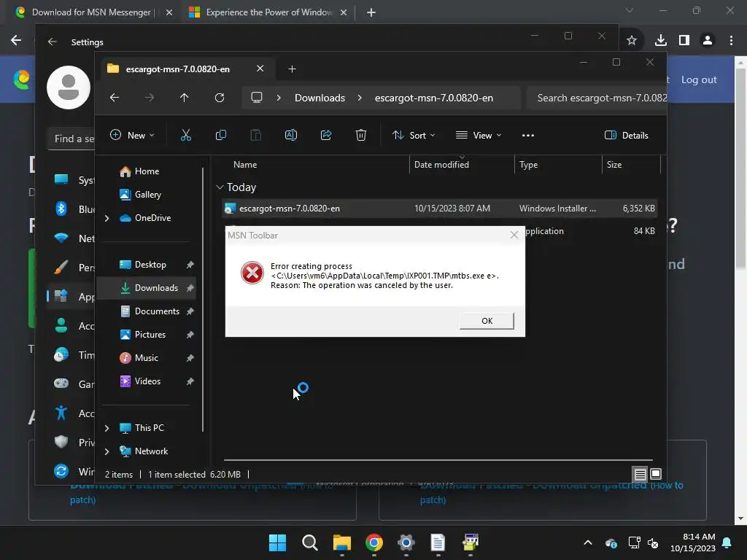The image size is (747, 560).
Task: Click the PC monitor icon in address bar
Action: [257, 98]
